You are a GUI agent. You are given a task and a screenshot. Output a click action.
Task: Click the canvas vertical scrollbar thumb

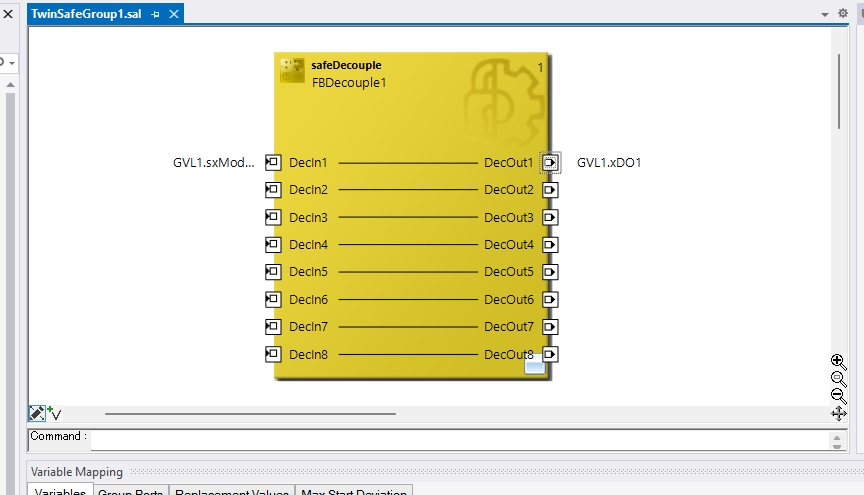[x=839, y=92]
